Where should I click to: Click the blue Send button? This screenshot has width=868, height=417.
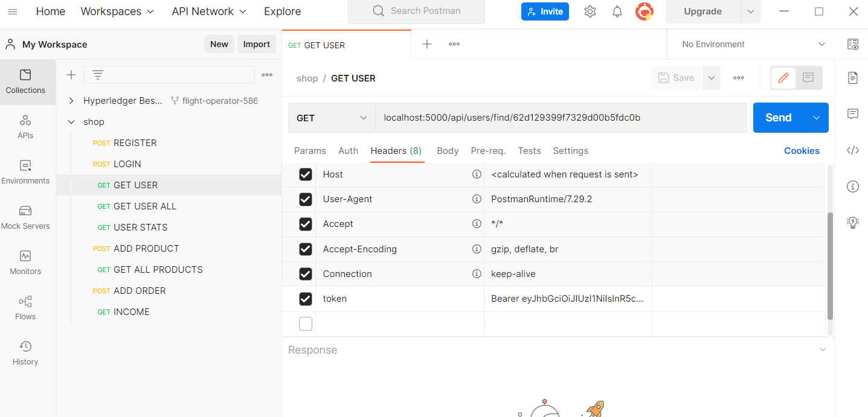tap(779, 118)
